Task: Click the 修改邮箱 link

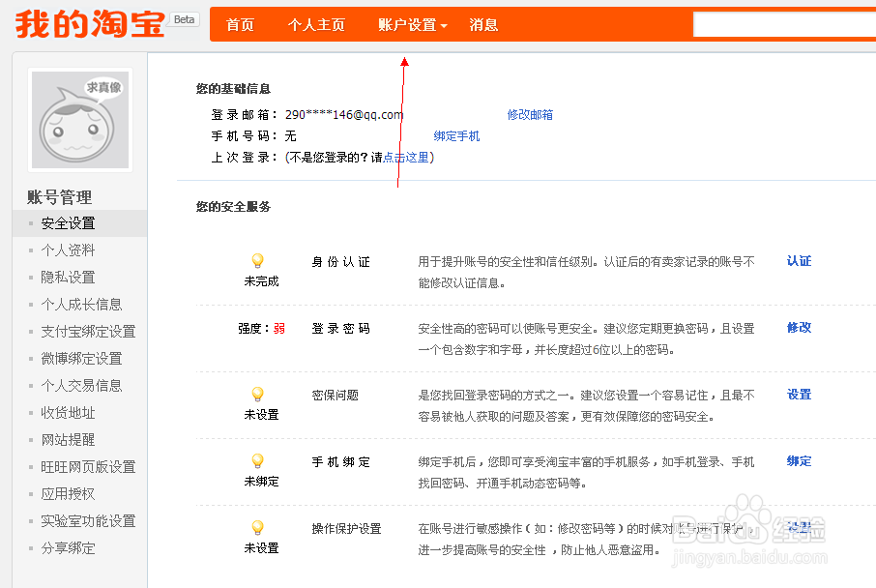Action: (530, 114)
